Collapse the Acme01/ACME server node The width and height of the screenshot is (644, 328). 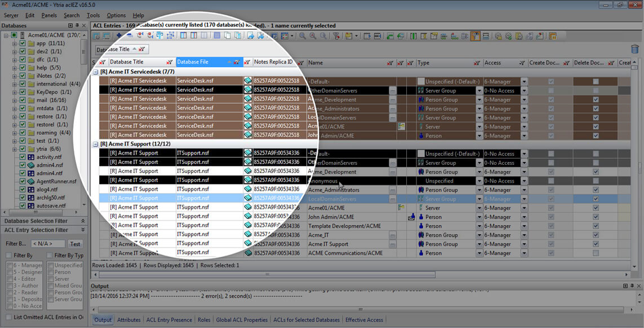click(x=6, y=35)
